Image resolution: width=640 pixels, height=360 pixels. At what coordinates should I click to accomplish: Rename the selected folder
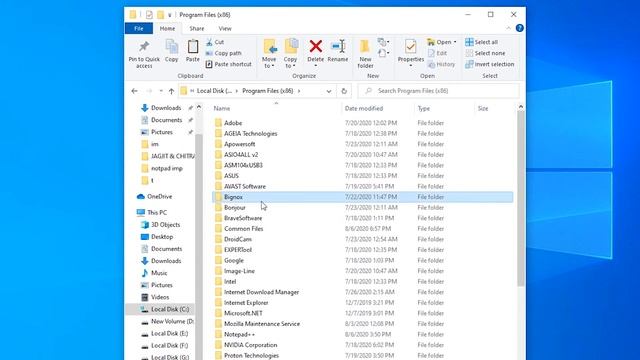[x=338, y=51]
